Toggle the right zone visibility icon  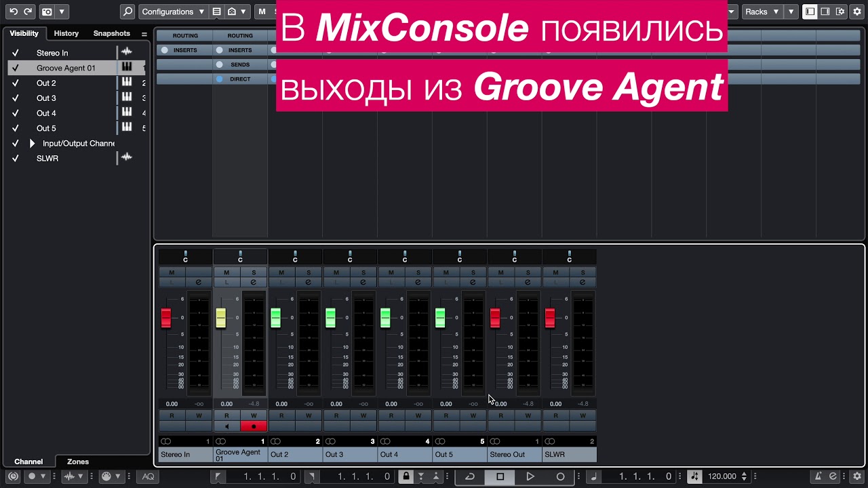click(825, 12)
